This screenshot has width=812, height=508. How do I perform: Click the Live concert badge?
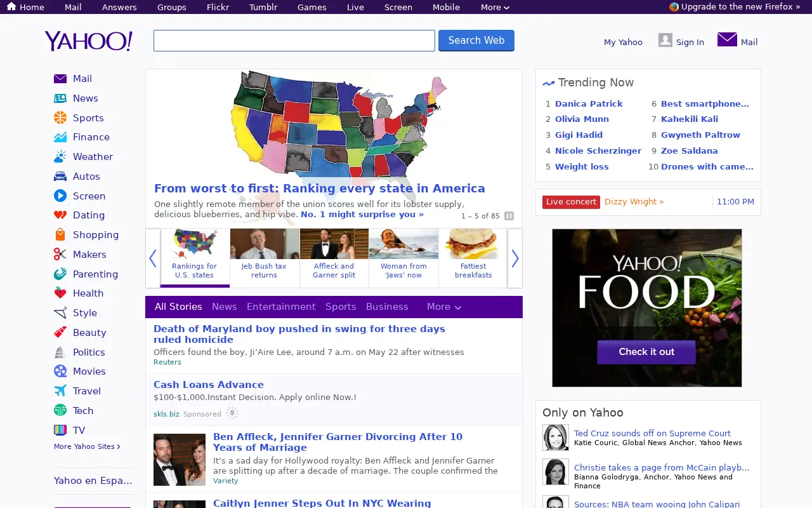pos(571,202)
